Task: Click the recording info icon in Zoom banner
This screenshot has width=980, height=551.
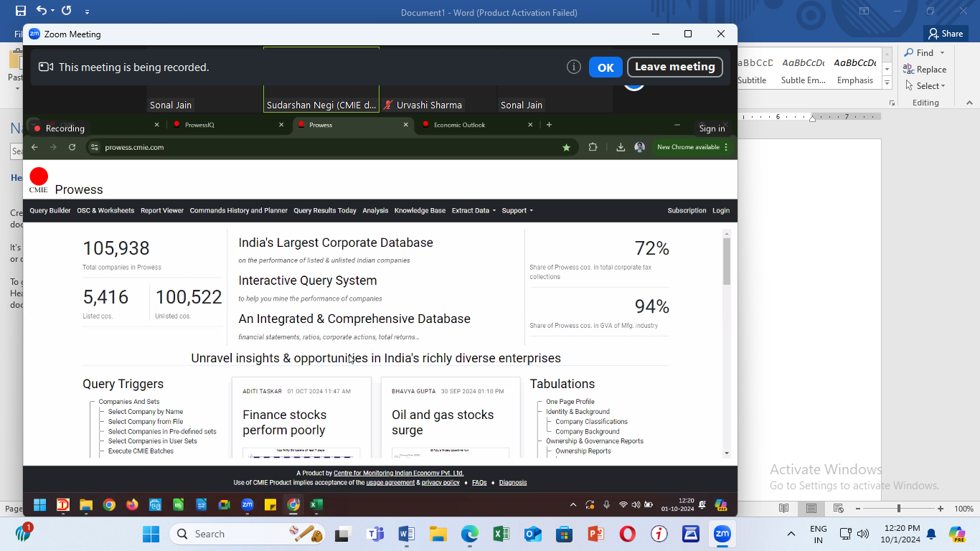Action: 573,67
